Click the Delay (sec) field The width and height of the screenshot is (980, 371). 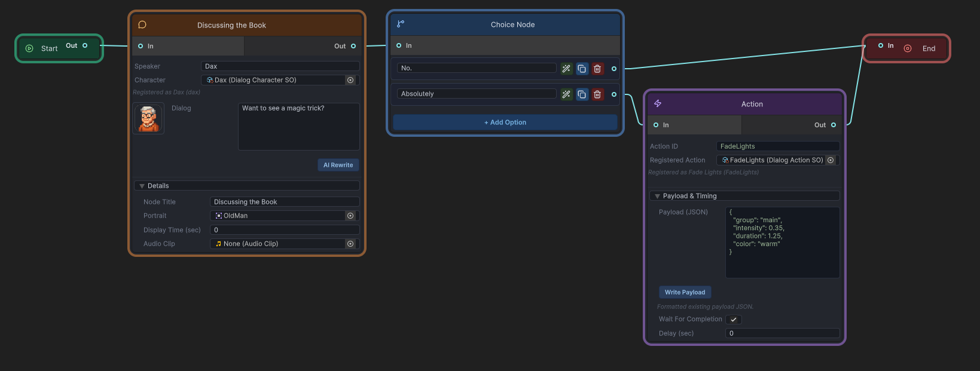click(783, 333)
